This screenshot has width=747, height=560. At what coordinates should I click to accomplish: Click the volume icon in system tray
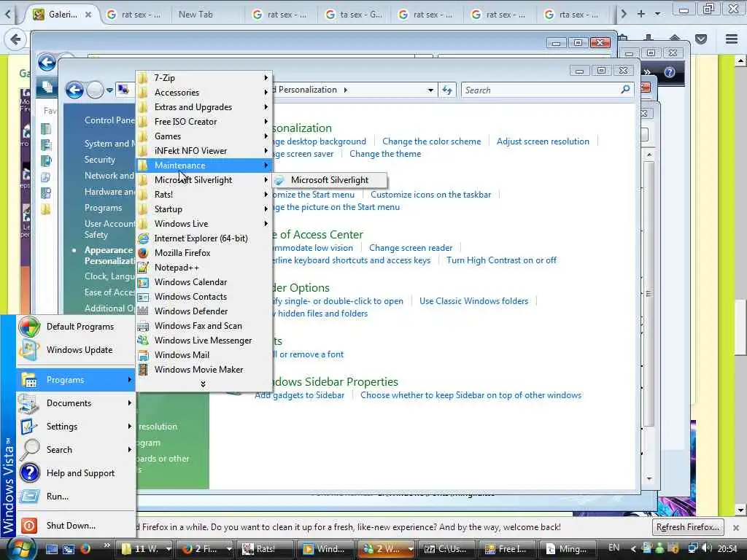707,548
